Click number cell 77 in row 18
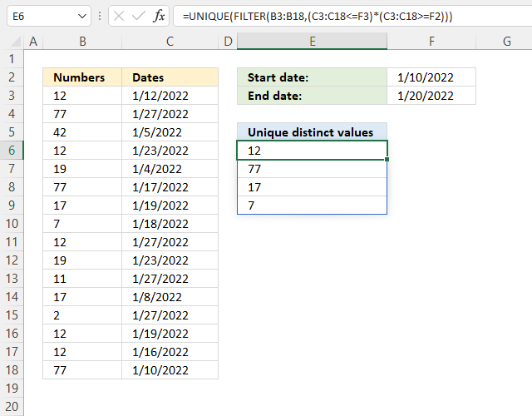 click(x=82, y=370)
